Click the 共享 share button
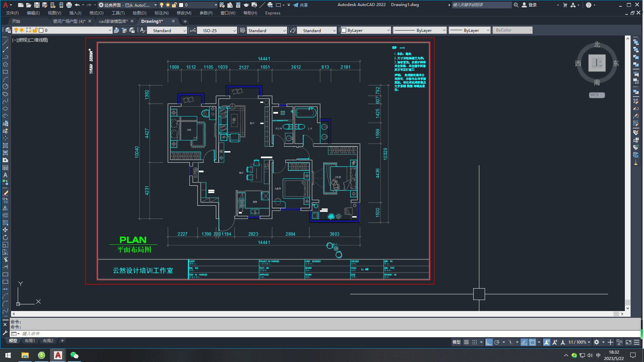The width and height of the screenshot is (644, 362). pos(301,5)
